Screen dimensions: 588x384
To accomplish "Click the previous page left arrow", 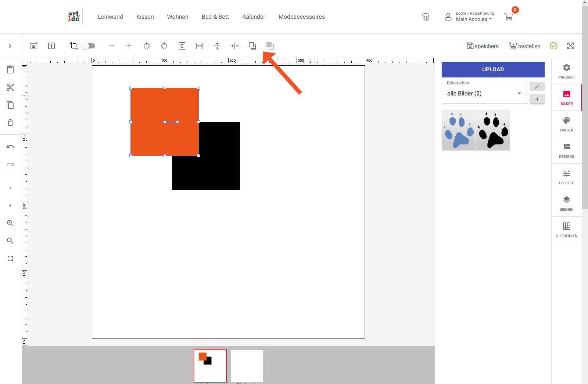I will [x=10, y=188].
